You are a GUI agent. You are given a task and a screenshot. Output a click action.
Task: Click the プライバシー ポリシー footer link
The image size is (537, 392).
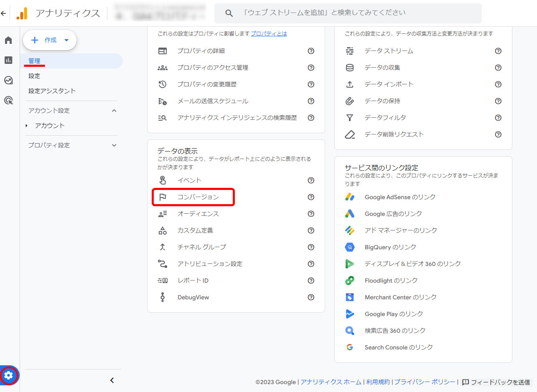coord(425,382)
